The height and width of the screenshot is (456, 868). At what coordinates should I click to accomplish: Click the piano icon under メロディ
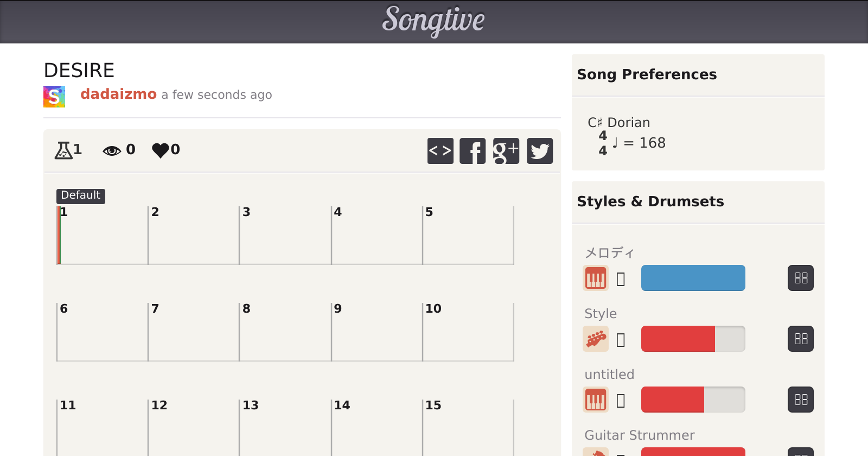[x=595, y=278]
